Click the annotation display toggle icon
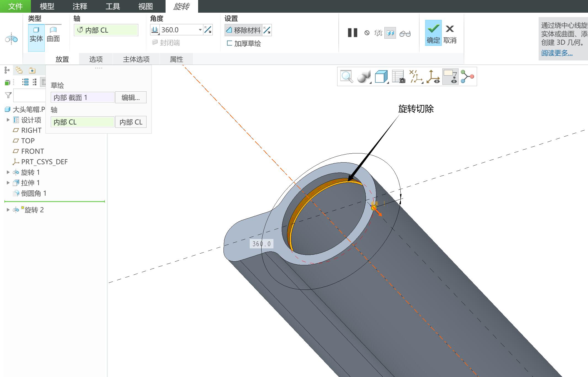The image size is (588, 377). [x=450, y=76]
